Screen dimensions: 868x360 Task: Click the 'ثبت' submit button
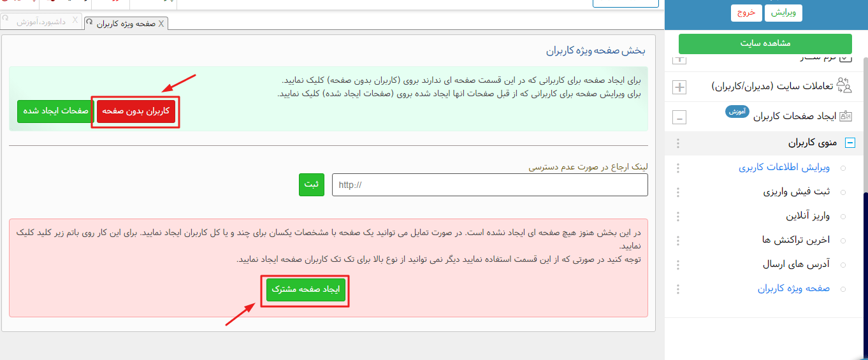[x=312, y=185]
